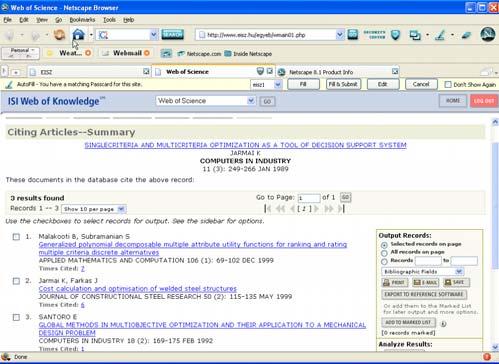Screen dimensions: 499x364
Task: Click the green Search button in the toolbar
Action: point(172,34)
